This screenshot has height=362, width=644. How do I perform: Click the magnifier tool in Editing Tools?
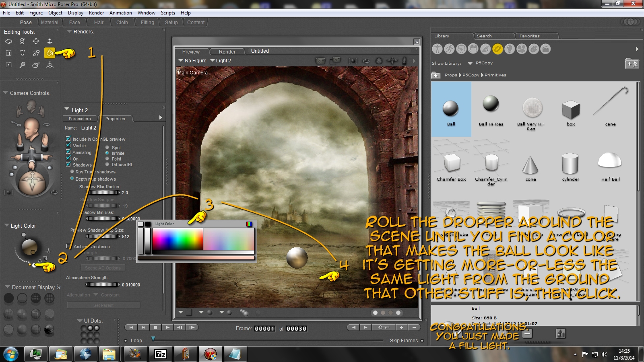[x=23, y=65]
